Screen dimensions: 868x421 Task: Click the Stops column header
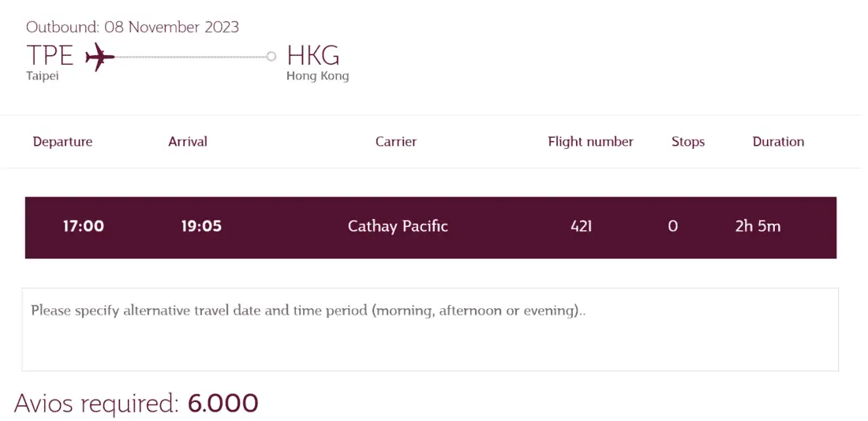click(688, 142)
